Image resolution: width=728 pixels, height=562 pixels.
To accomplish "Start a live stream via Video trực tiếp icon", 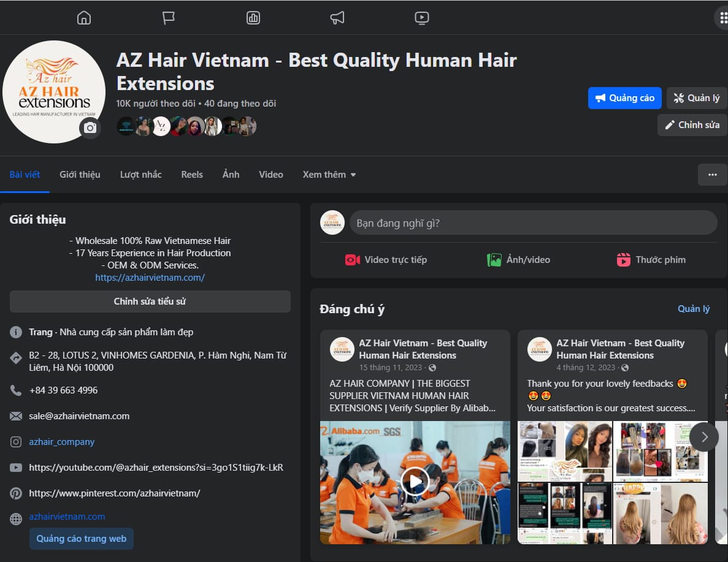I will (x=352, y=259).
